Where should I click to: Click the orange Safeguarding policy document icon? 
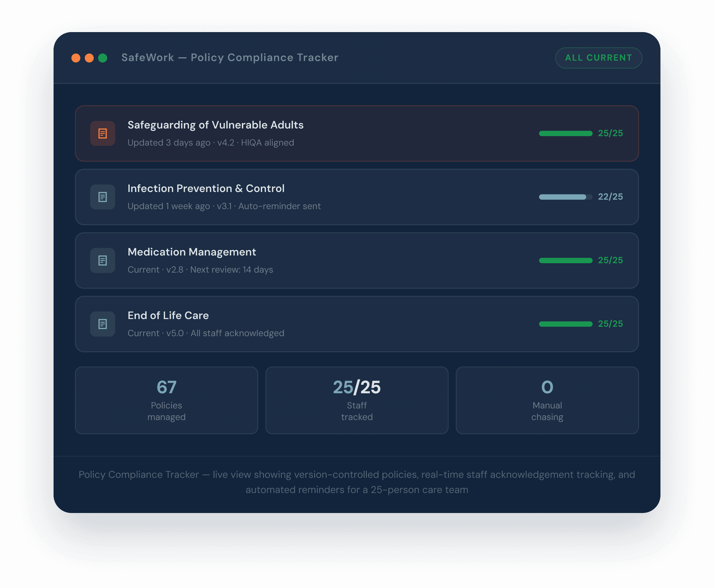coord(102,133)
